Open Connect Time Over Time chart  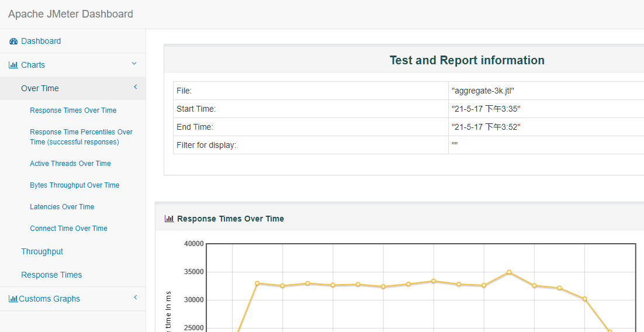coord(68,229)
